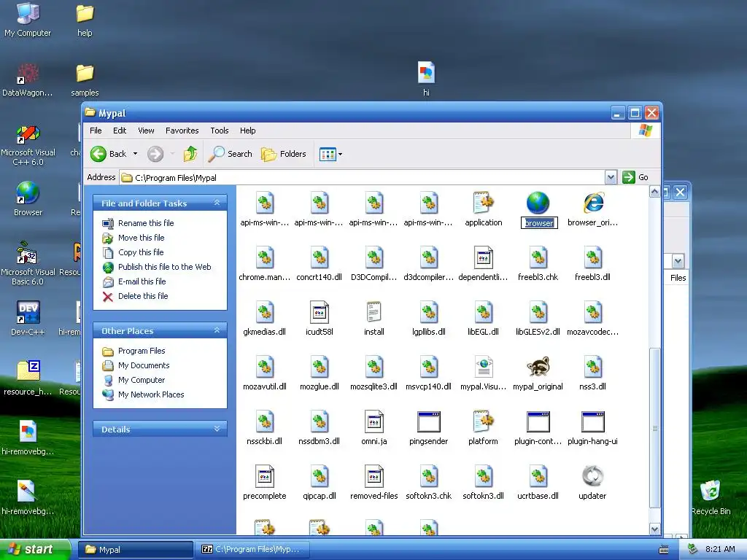
Task: Select the install text file
Action: (x=374, y=312)
